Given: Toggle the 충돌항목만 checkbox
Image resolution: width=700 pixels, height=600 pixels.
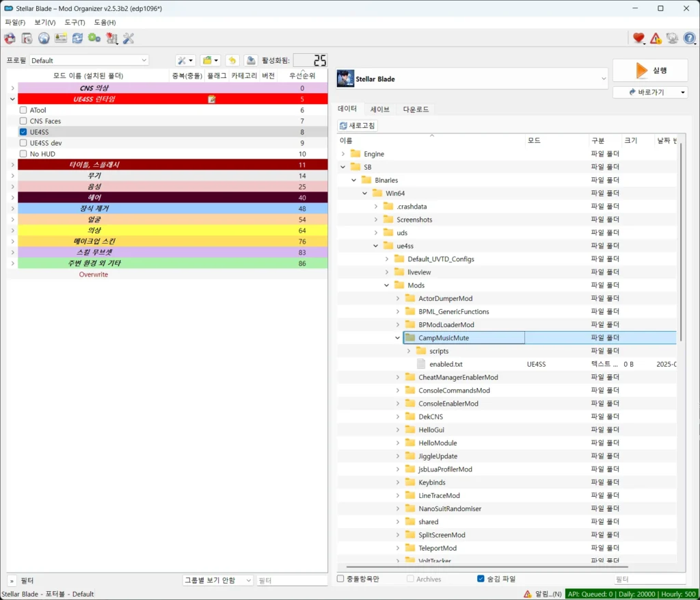Looking at the screenshot, I should click(340, 579).
